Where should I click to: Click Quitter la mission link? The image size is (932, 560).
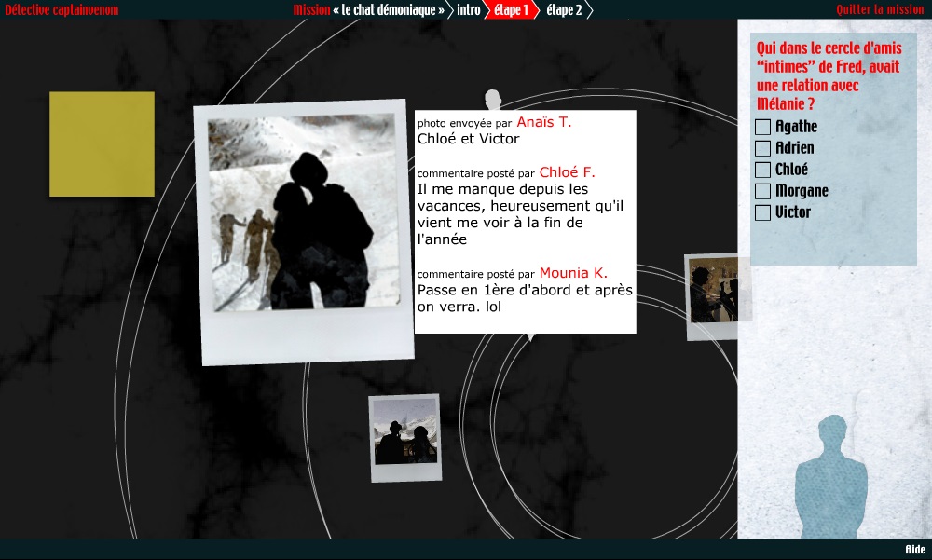click(x=880, y=9)
